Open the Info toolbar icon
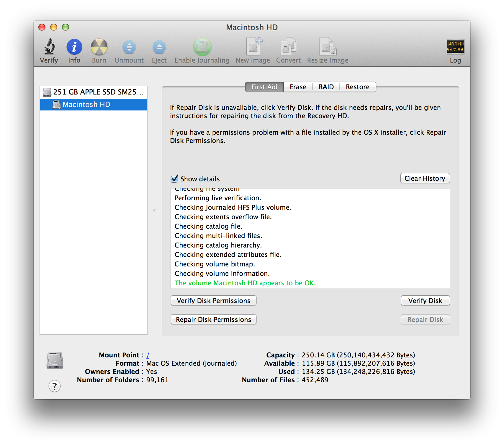 pos(74,47)
